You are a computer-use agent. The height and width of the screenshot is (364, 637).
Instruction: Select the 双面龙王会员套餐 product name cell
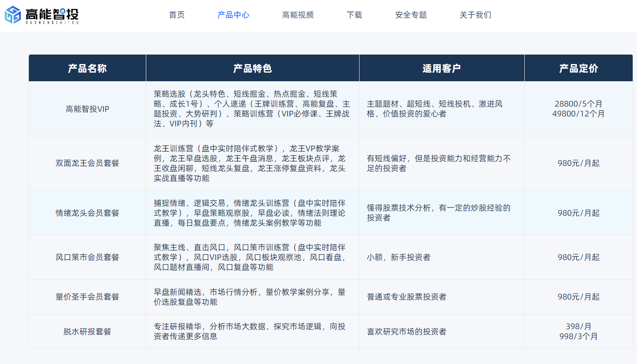click(87, 163)
